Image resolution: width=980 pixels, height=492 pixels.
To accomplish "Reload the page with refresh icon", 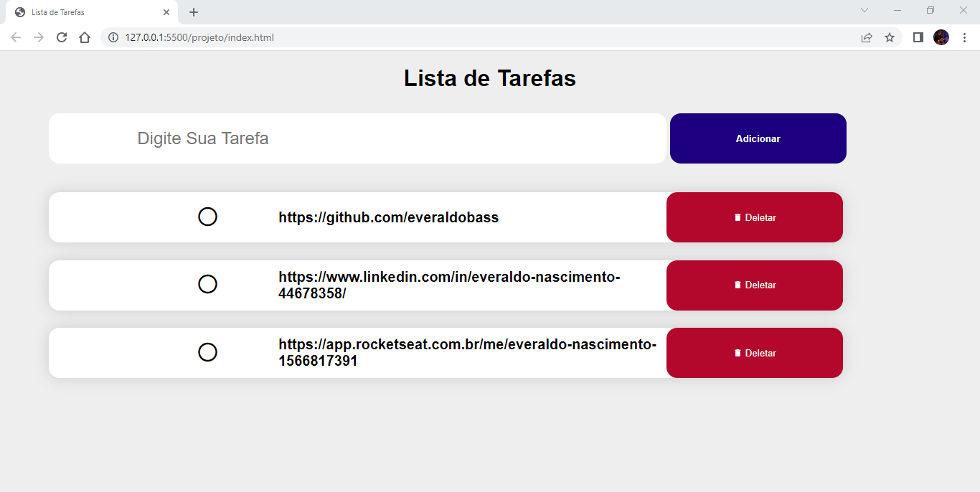I will pyautogui.click(x=62, y=37).
